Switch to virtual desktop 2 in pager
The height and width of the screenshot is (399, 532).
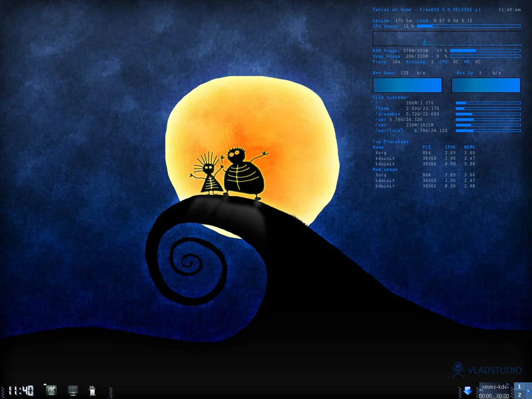(x=519, y=395)
